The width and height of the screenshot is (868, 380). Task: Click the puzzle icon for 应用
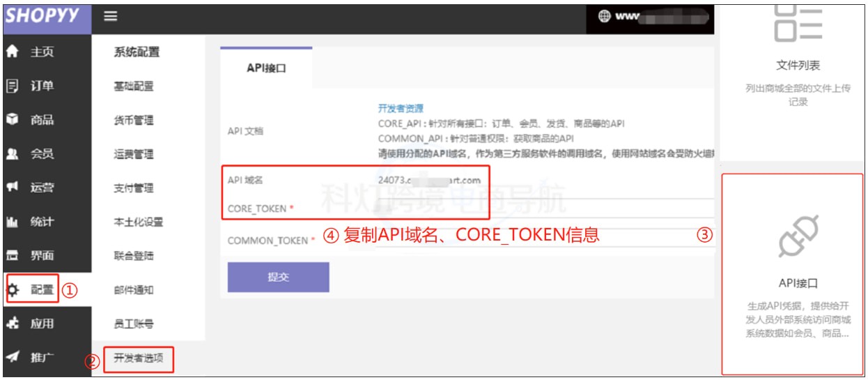pos(12,324)
